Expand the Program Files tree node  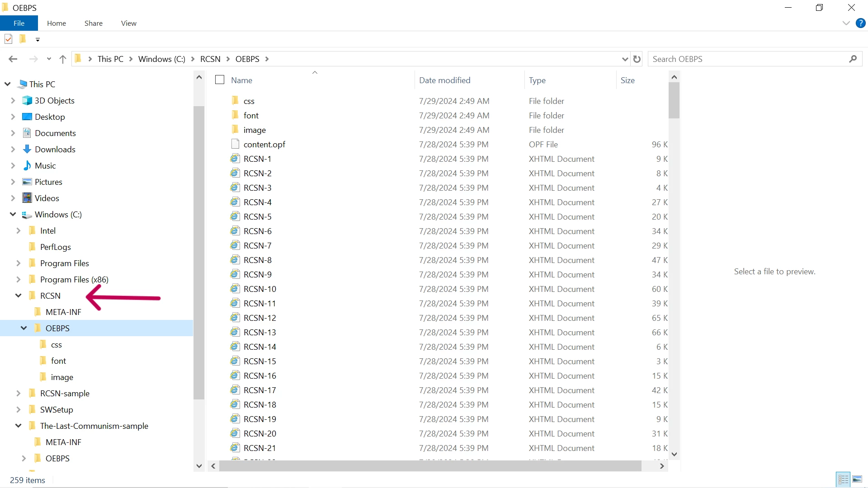(x=19, y=263)
